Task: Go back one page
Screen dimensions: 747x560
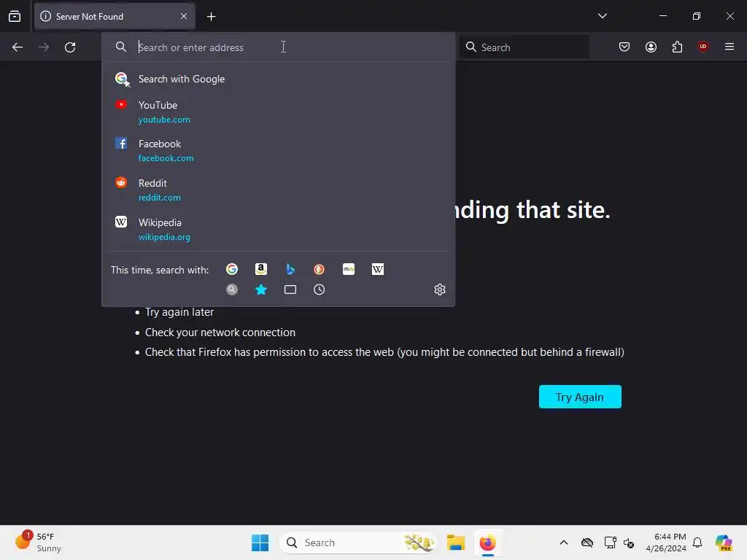Action: click(18, 47)
